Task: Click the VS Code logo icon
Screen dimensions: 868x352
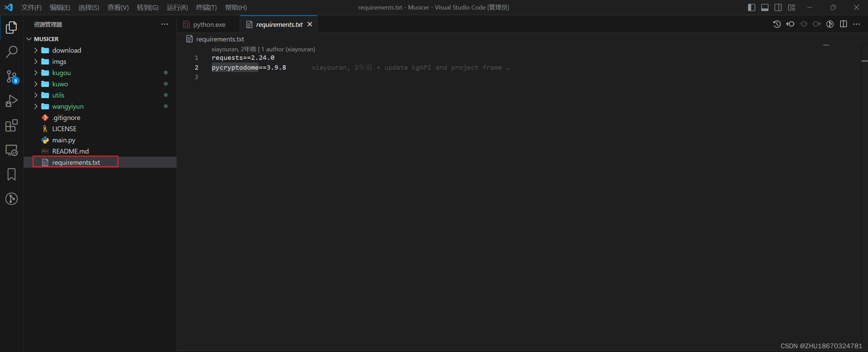Action: tap(8, 7)
